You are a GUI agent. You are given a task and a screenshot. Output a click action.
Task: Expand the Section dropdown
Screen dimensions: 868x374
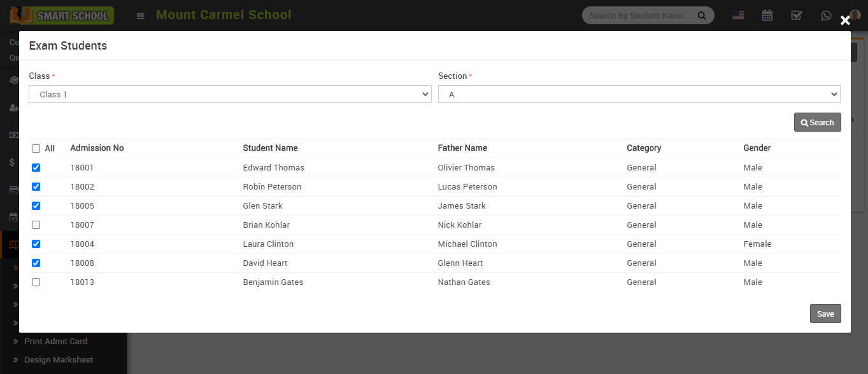click(639, 94)
